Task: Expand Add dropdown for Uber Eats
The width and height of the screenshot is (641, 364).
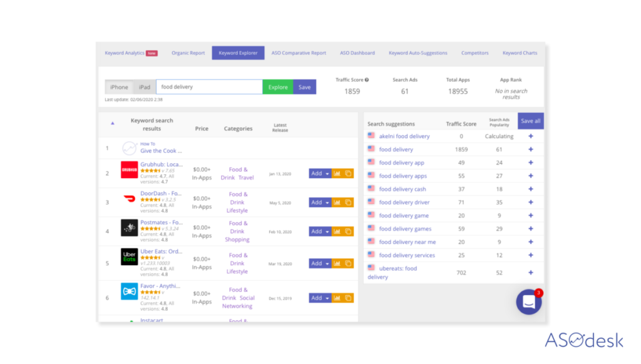Action: [327, 263]
